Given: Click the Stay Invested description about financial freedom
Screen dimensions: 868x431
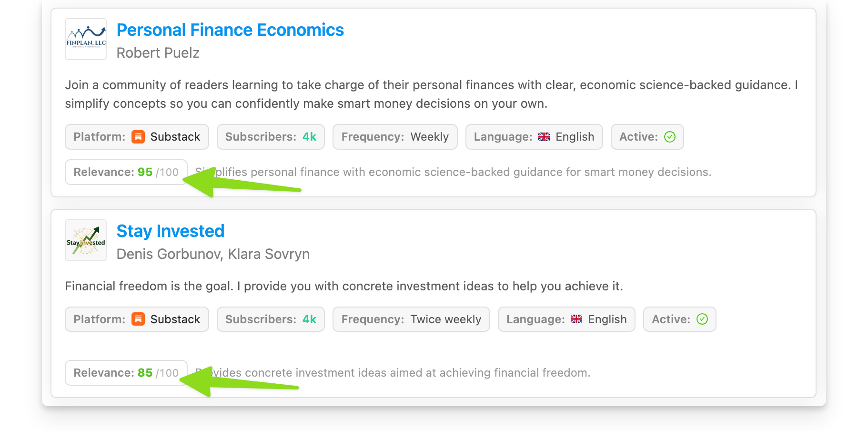Looking at the screenshot, I should coord(344,286).
